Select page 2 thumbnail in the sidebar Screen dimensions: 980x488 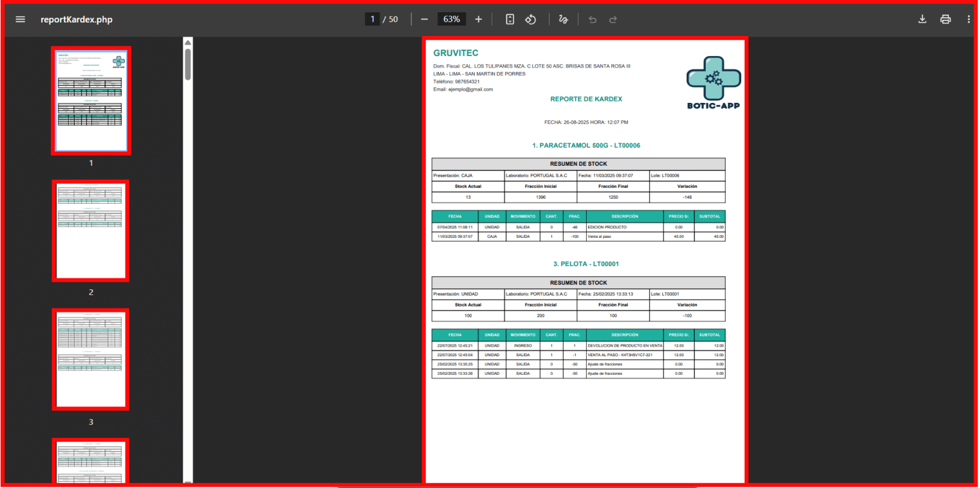coord(90,230)
